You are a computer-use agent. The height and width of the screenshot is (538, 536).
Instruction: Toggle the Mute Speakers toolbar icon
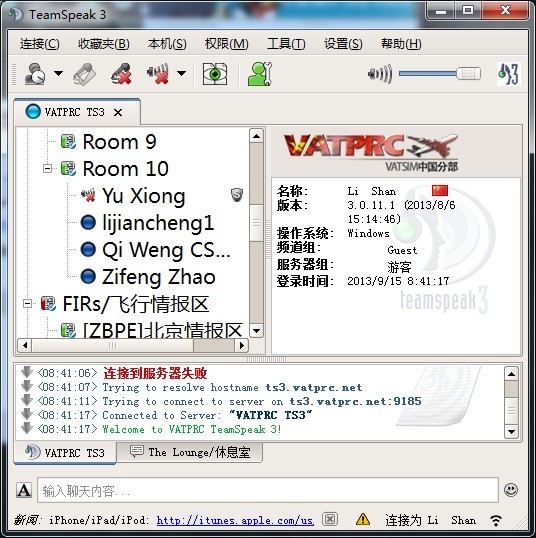coord(158,73)
